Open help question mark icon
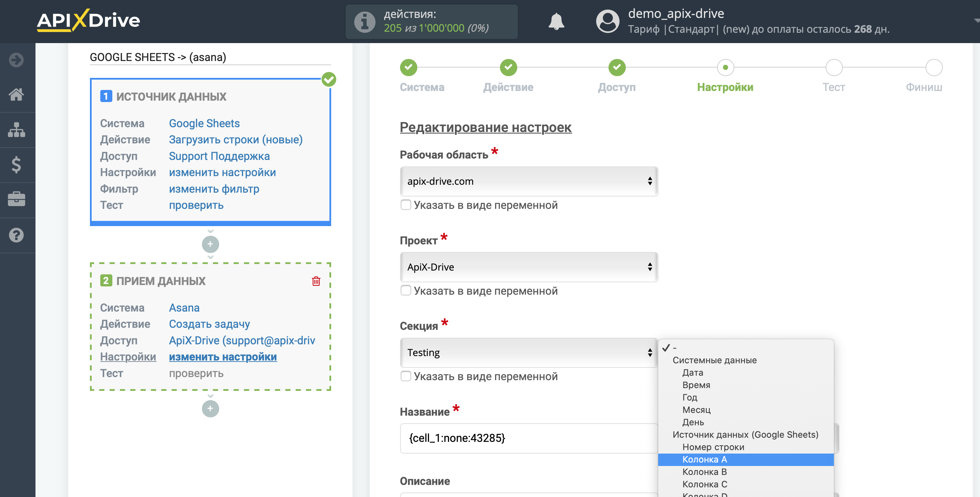The image size is (980, 497). tap(16, 235)
